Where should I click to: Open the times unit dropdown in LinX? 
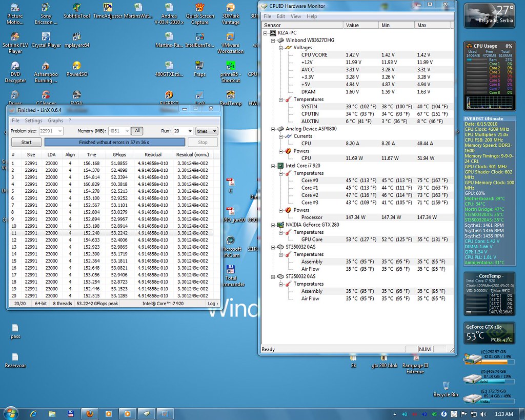click(x=207, y=131)
